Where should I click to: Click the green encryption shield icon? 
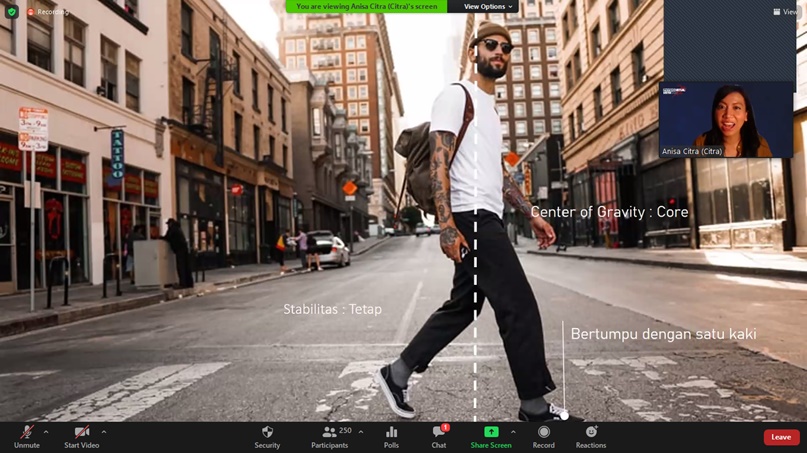click(12, 12)
